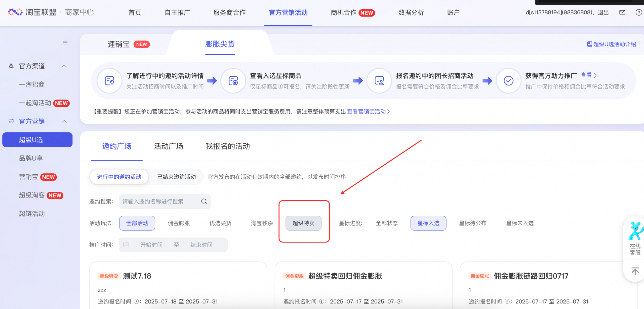The height and width of the screenshot is (309, 644).
Task: Open 数据分析 in top navigation
Action: coord(411,12)
